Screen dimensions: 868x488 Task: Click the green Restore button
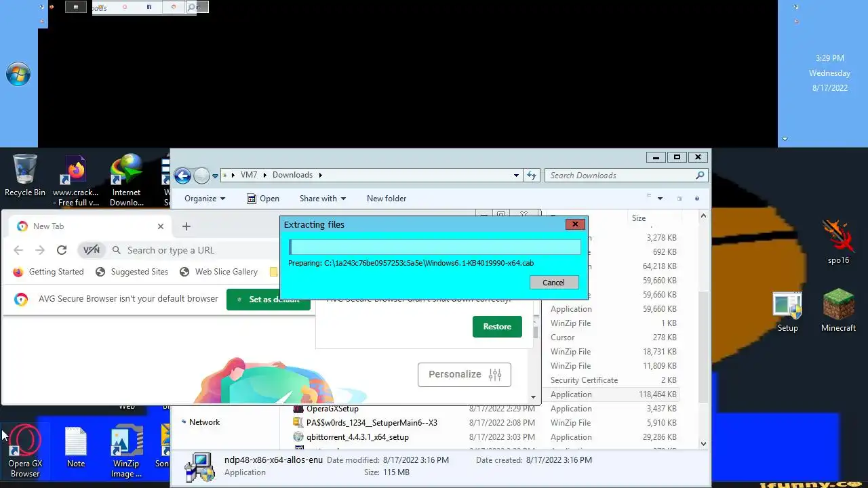[x=497, y=327]
